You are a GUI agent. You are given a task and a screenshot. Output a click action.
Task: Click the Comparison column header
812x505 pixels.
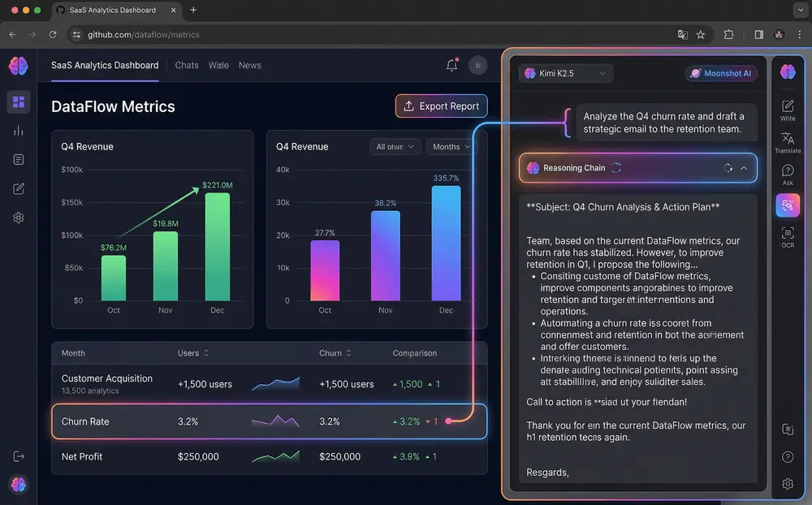[415, 353]
